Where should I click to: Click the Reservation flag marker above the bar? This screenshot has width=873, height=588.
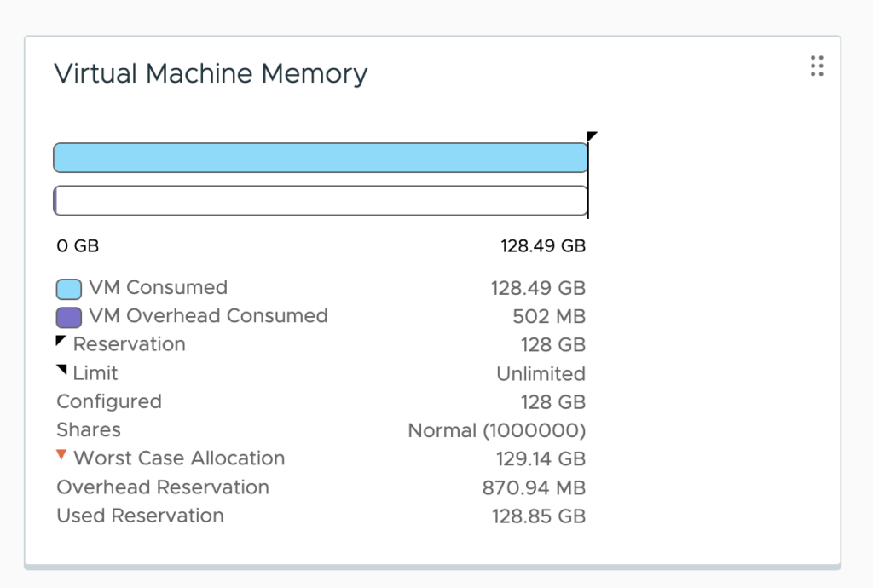click(593, 135)
